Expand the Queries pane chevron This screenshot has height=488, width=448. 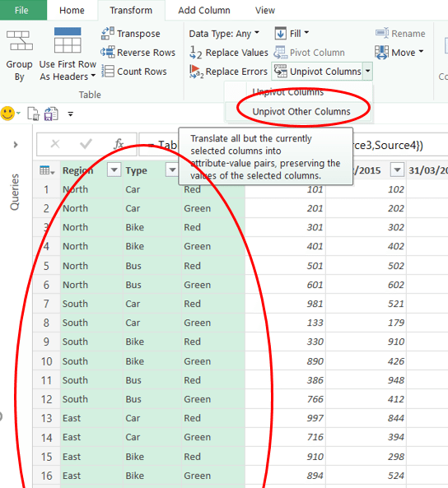(x=16, y=145)
